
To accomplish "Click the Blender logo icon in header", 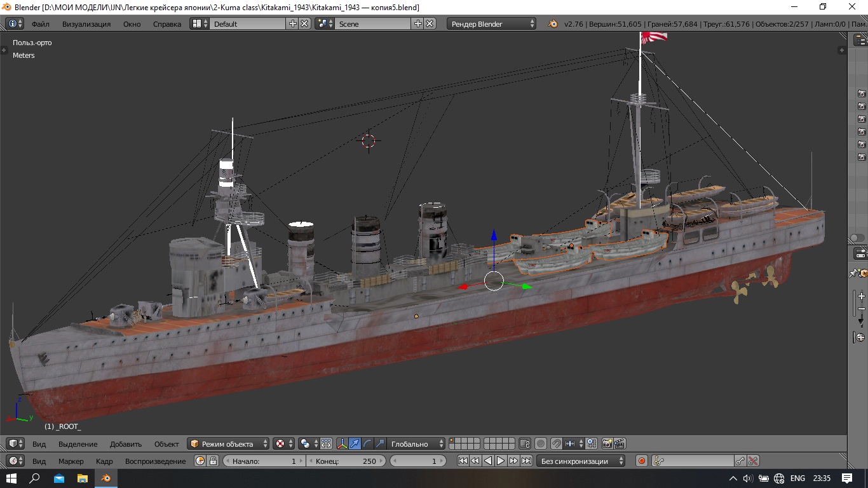I will [x=553, y=24].
